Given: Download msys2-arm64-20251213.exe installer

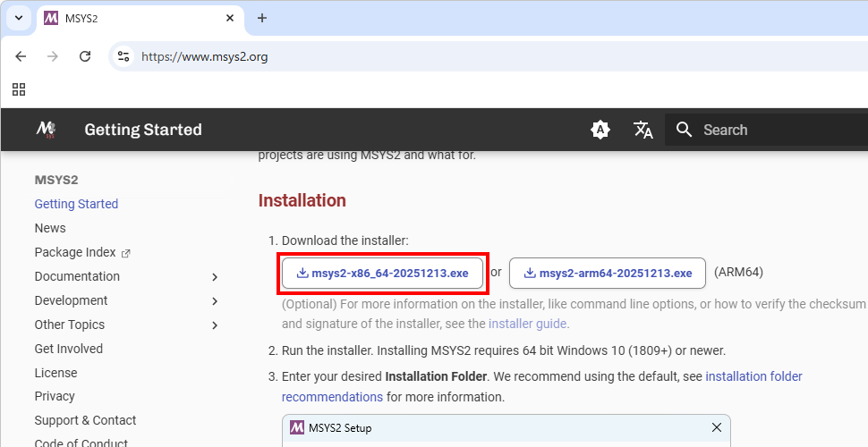Looking at the screenshot, I should click(608, 274).
